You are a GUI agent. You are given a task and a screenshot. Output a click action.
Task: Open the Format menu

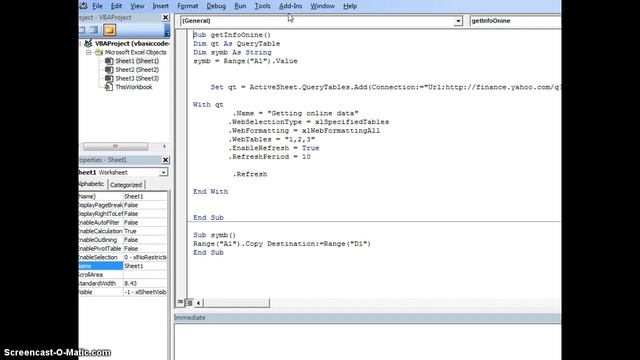pos(187,6)
